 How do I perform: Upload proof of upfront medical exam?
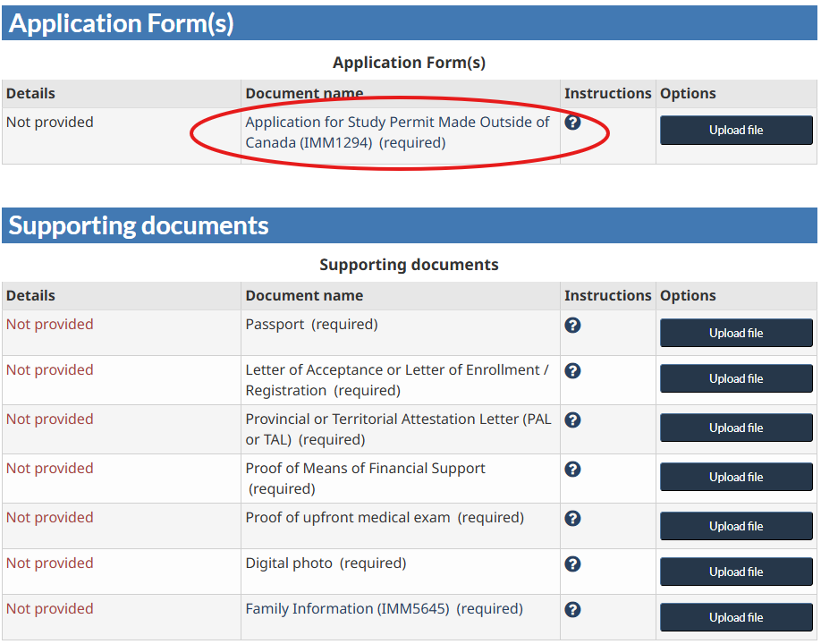pyautogui.click(x=736, y=526)
